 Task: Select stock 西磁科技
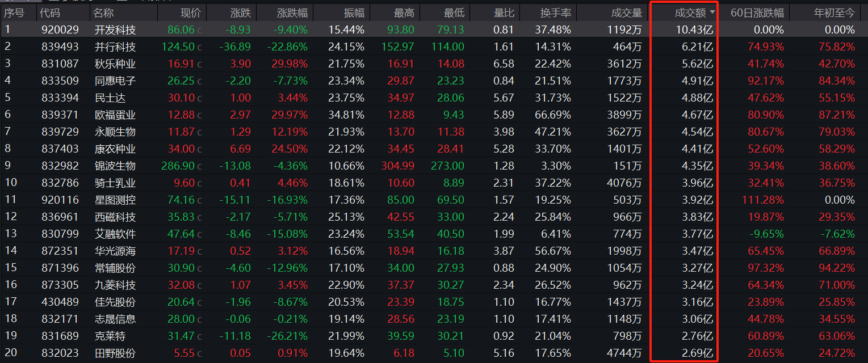pyautogui.click(x=115, y=217)
